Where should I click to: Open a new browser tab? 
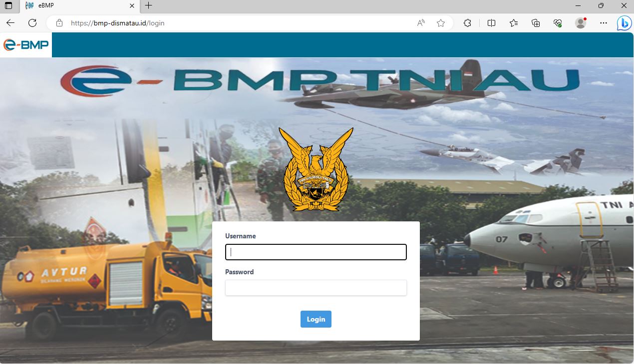pos(148,6)
